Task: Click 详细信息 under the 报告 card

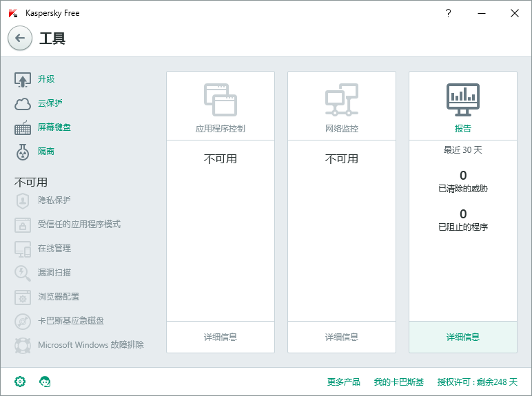Action: 463,337
